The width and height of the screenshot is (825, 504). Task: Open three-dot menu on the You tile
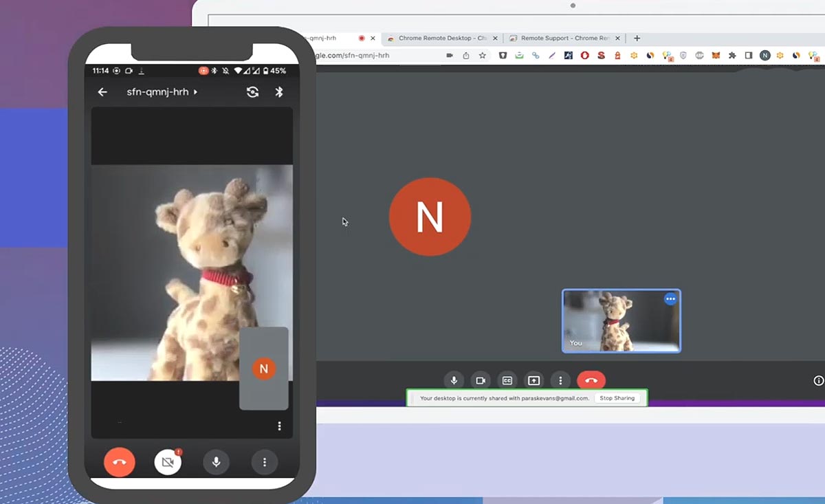tap(670, 299)
